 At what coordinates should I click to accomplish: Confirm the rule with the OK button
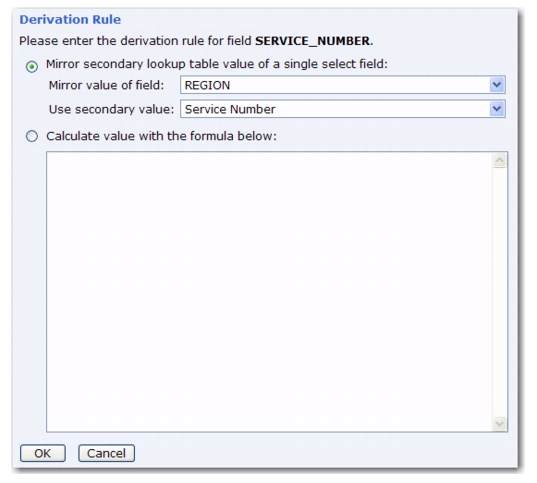(x=43, y=453)
